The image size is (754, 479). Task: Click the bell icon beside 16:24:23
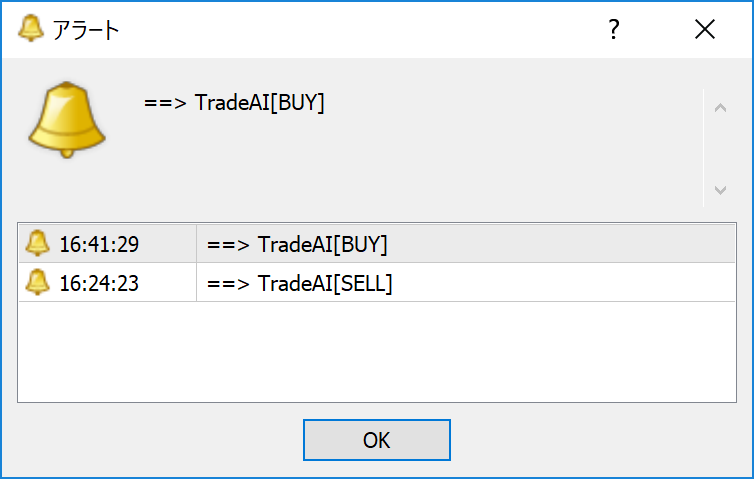tap(38, 283)
